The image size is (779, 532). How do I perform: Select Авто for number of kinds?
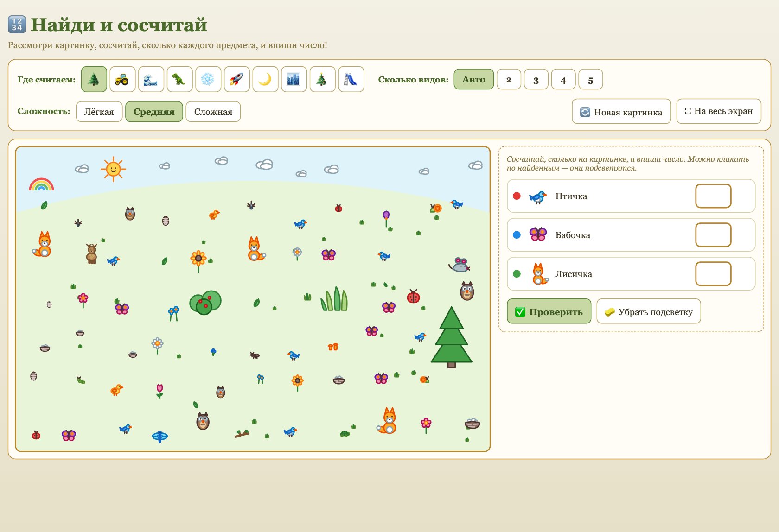pyautogui.click(x=473, y=79)
